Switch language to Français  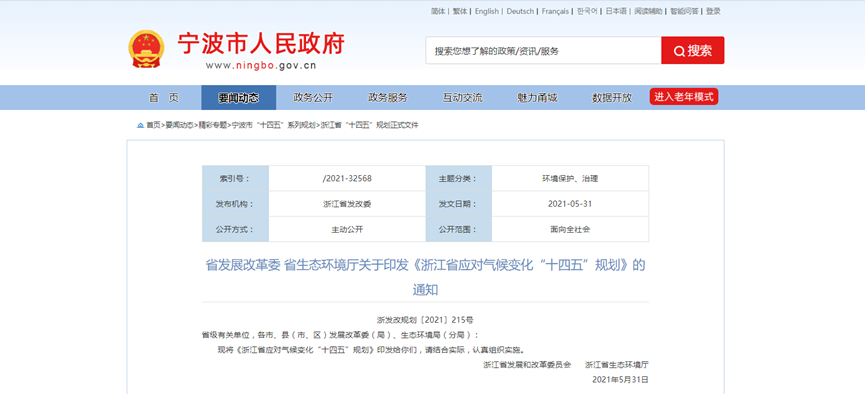click(556, 11)
